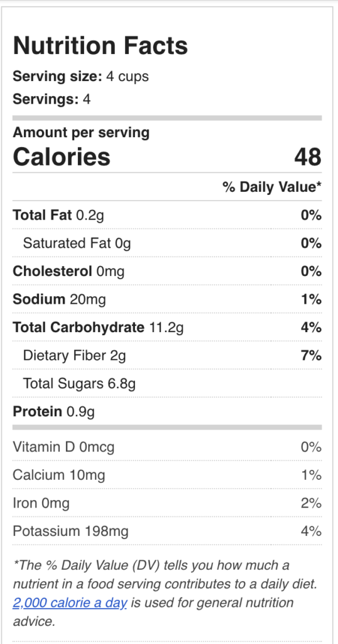Image resolution: width=338 pixels, height=644 pixels.
Task: Click Total Carbohydrate 11.2g text
Action: click(x=98, y=327)
